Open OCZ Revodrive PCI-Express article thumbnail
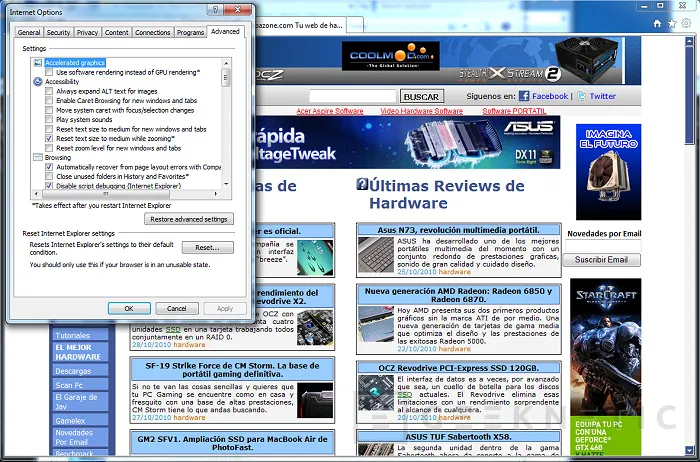The width and height of the screenshot is (700, 462). click(376, 392)
